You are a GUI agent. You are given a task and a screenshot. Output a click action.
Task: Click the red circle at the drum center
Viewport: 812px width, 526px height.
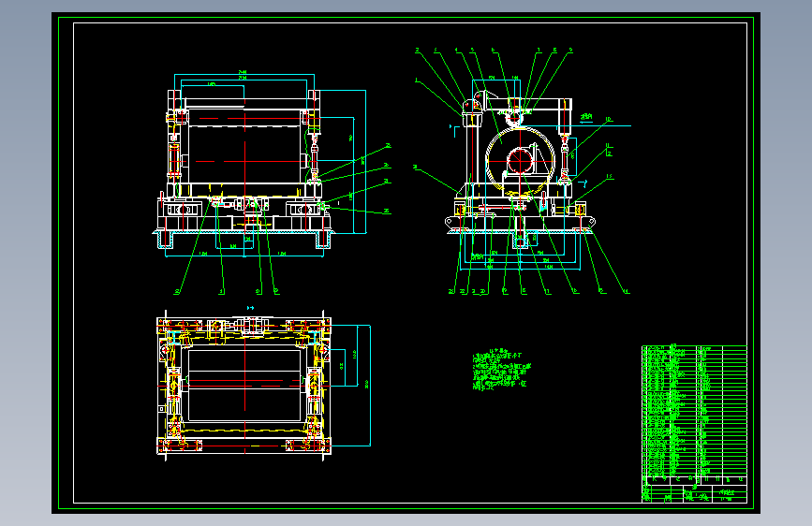[520, 161]
